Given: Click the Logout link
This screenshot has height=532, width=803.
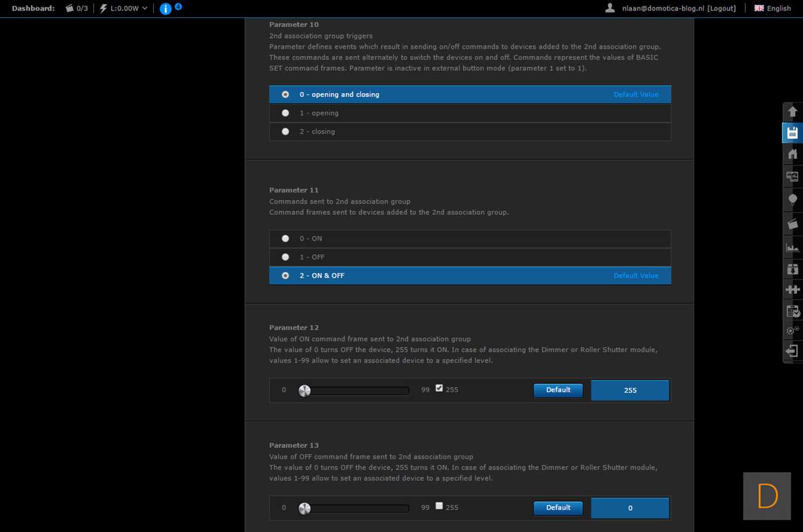Looking at the screenshot, I should coord(721,8).
